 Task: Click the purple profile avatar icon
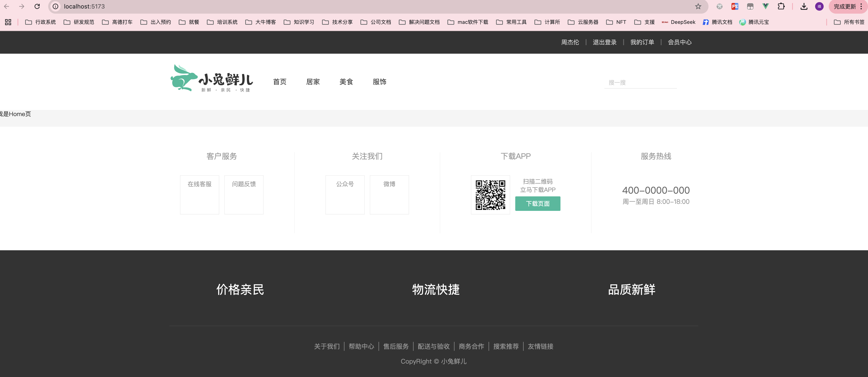(819, 6)
